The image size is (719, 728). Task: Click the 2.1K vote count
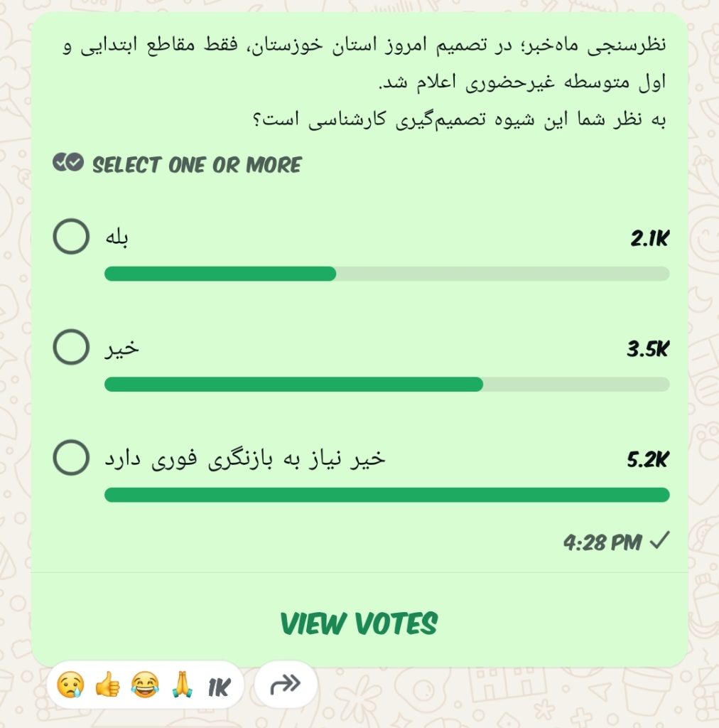point(649,239)
